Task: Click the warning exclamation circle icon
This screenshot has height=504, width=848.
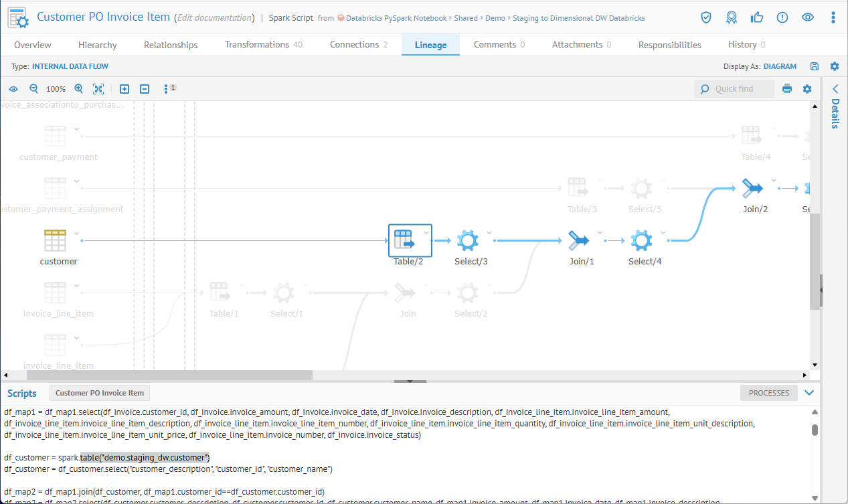Action: 782,17
